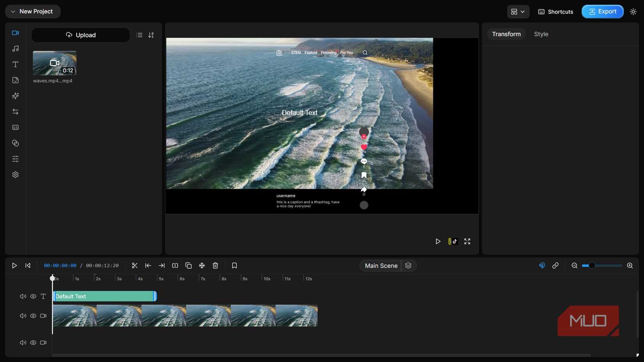
Task: Open the Captions panel in the sidebar
Action: pos(15,127)
